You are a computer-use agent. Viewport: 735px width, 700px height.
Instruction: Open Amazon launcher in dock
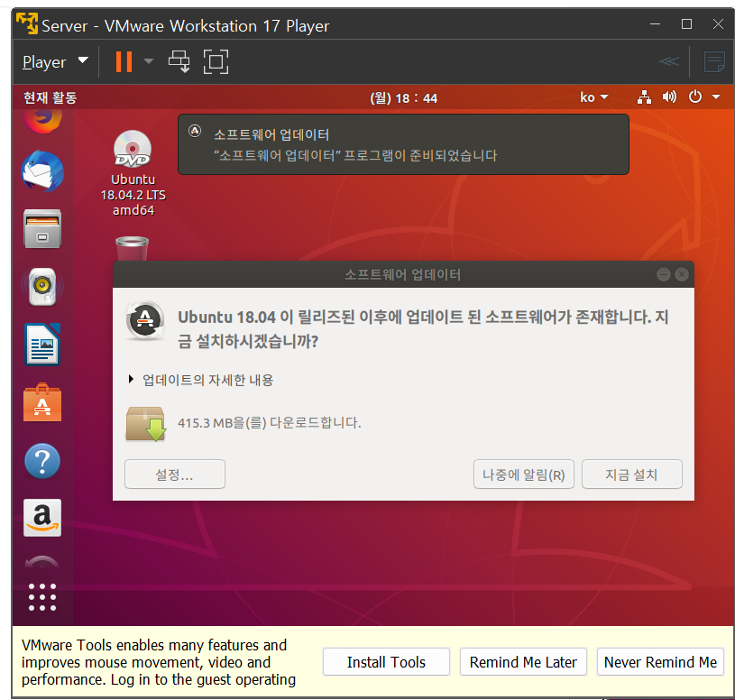pos(42,518)
